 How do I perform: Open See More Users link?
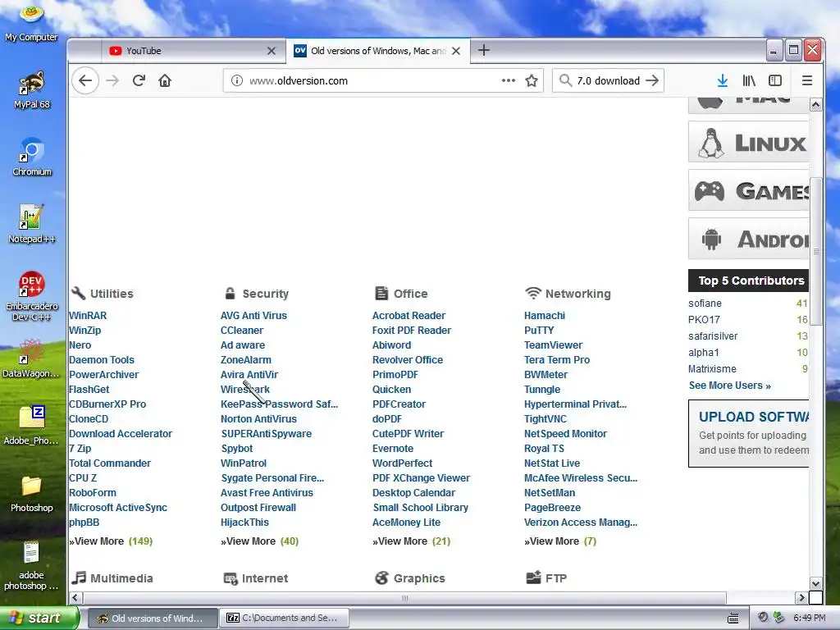(x=729, y=386)
